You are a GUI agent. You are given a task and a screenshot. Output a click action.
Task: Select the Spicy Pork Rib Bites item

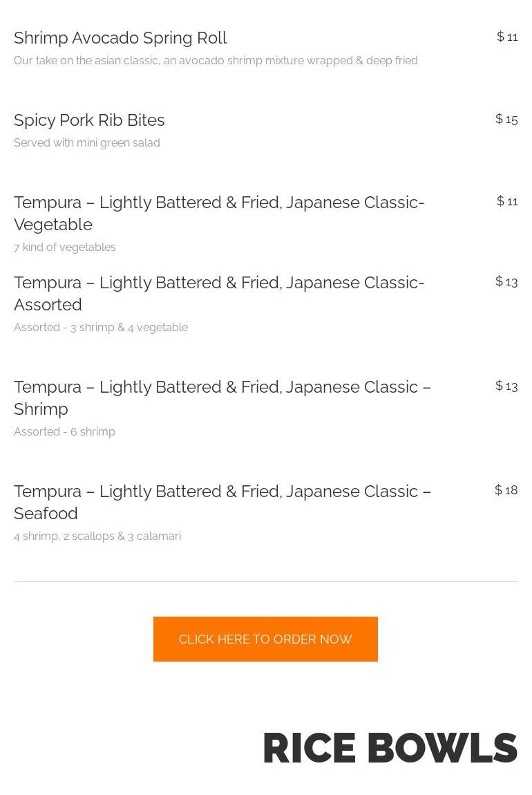(x=89, y=120)
